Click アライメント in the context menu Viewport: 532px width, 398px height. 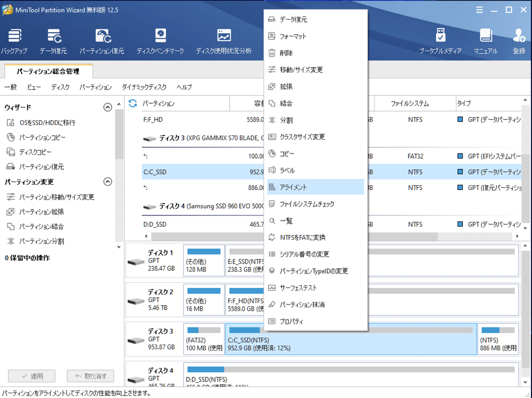[315, 187]
